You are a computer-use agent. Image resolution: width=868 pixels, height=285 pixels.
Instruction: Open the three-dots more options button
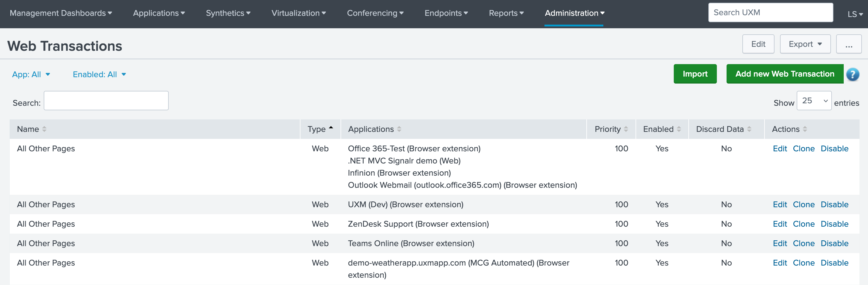[x=849, y=44]
